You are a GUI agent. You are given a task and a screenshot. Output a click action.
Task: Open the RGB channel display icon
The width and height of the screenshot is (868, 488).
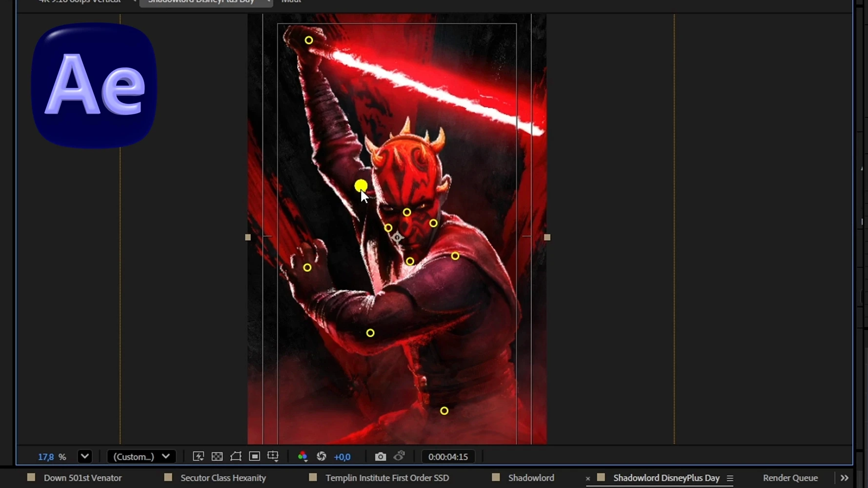303,456
